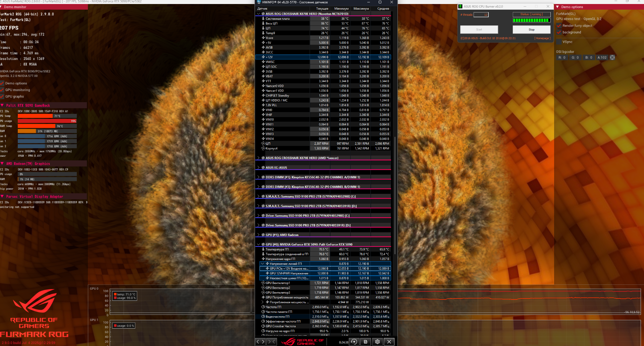Click HWiNFO expand columns arrows button
Viewport: 644px width, 346px height.
(x=260, y=342)
